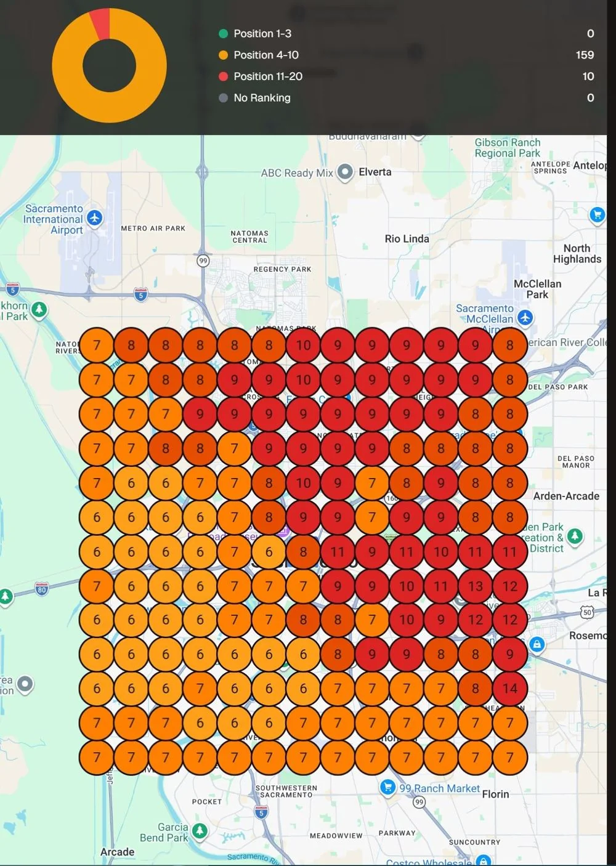Click the Costco Wholesale icon at bottom
Screen dimensions: 616x866
pyautogui.click(x=484, y=860)
